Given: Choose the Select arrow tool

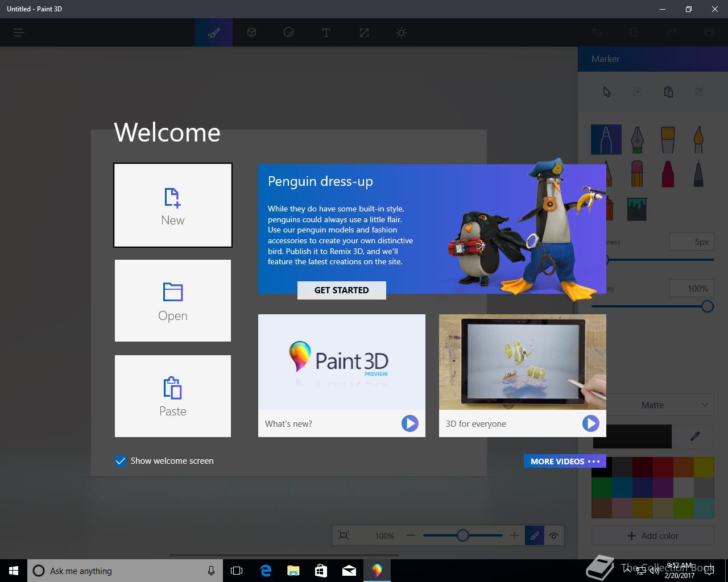Looking at the screenshot, I should tap(607, 92).
